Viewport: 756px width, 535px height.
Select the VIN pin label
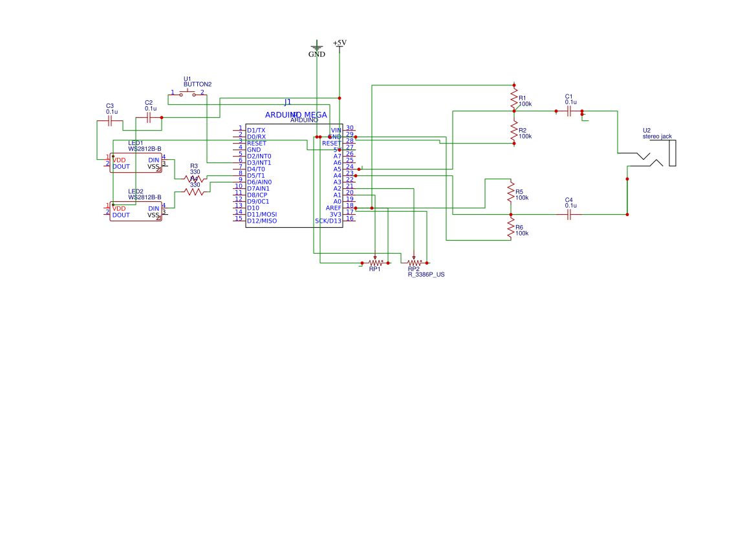pos(336,130)
